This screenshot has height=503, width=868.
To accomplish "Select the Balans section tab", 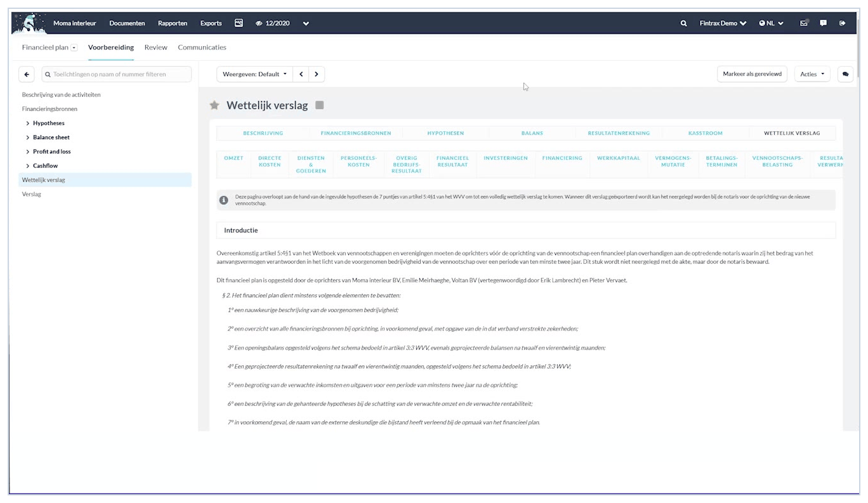I will click(x=532, y=133).
